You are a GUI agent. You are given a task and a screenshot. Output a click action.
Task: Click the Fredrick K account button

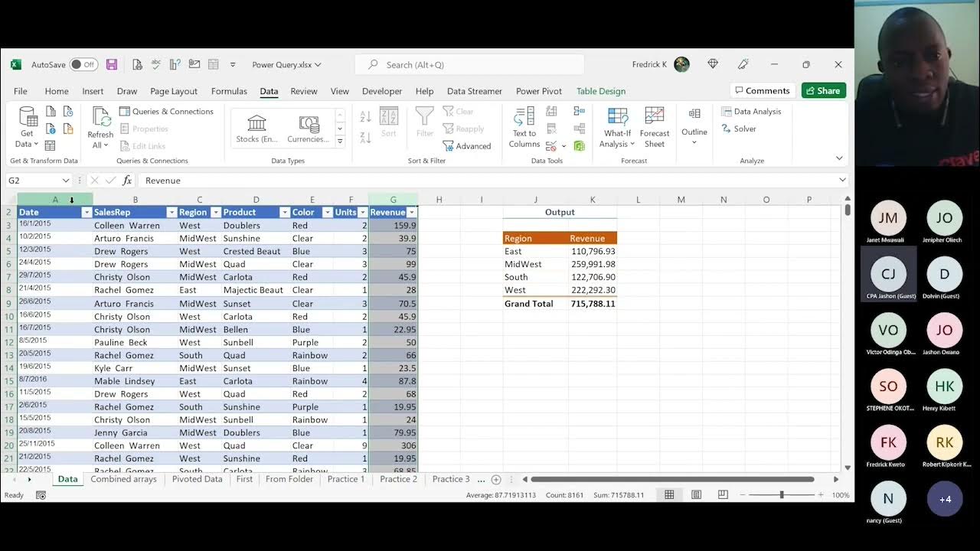[661, 64]
